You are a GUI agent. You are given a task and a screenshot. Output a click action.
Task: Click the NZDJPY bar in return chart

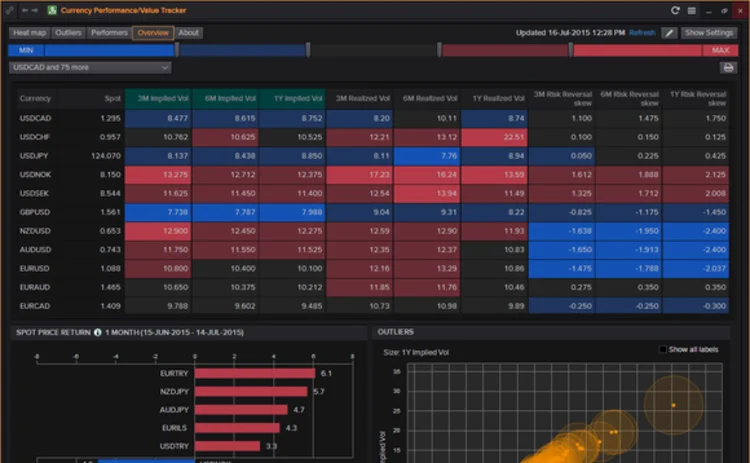251,391
